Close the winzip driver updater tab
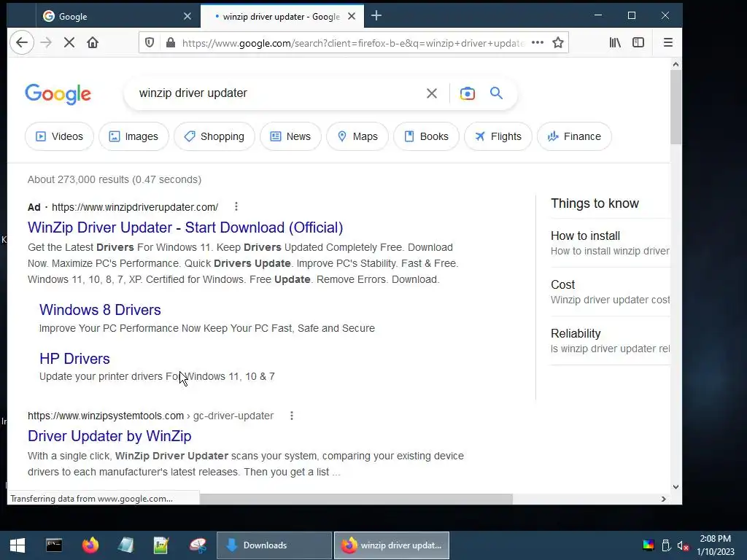Screen dimensions: 747x560 (x=352, y=16)
